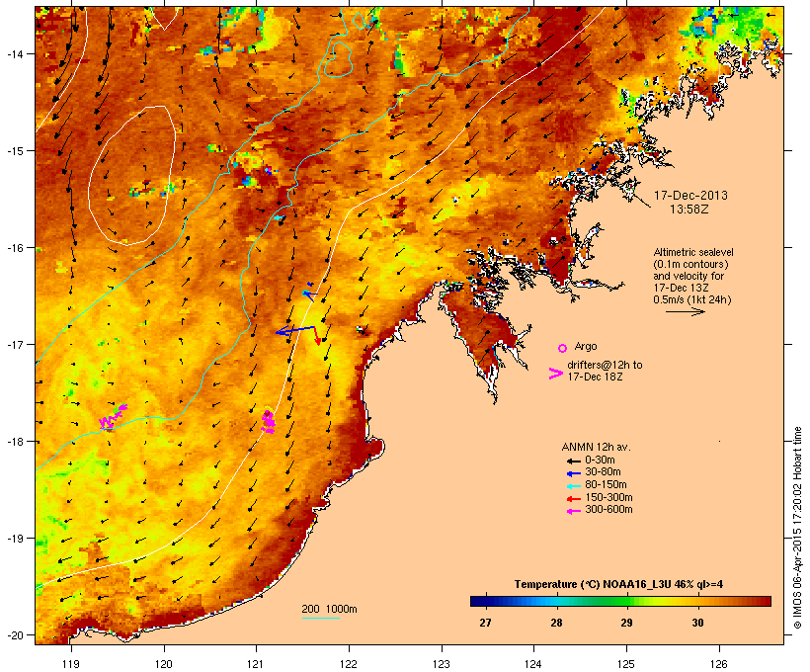Click the dark blue end of the colorbar
The height and width of the screenshot is (672, 810).
tap(478, 601)
